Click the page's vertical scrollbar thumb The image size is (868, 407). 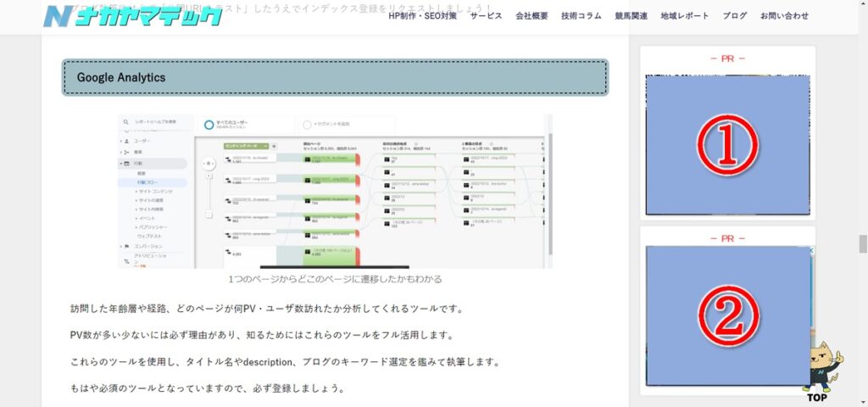click(x=862, y=243)
